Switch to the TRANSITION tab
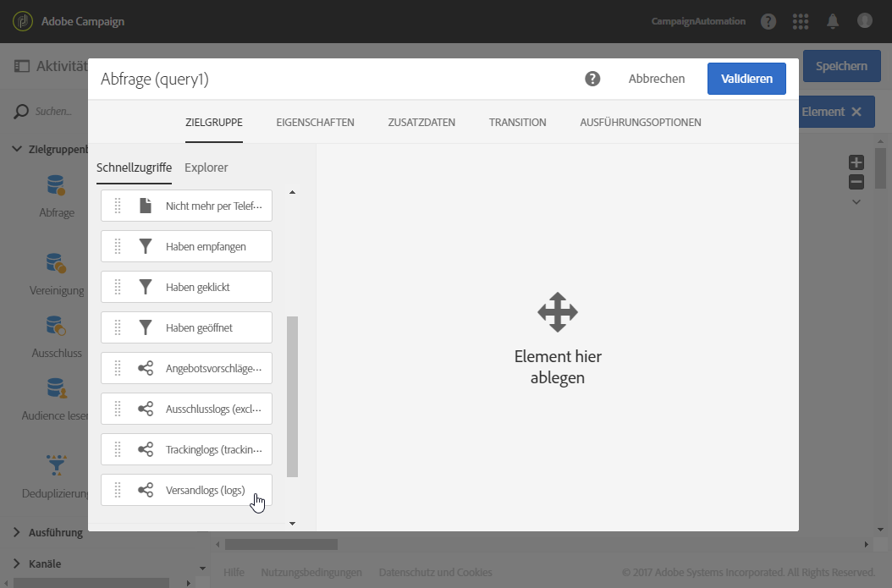The height and width of the screenshot is (588, 892). pos(518,123)
